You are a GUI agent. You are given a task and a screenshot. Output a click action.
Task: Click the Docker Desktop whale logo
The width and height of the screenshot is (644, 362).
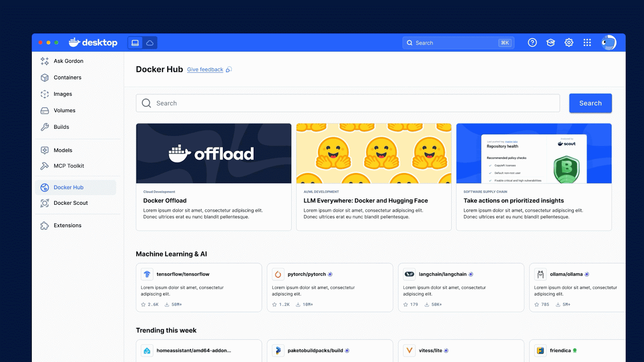tap(93, 42)
